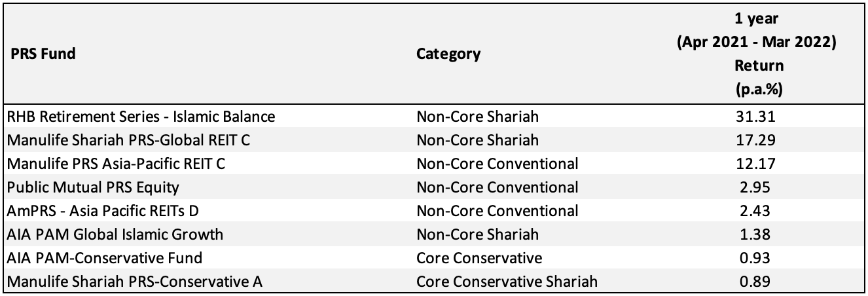Click the 1.38 return value
Screen dimensions: 868x296
pos(759,234)
